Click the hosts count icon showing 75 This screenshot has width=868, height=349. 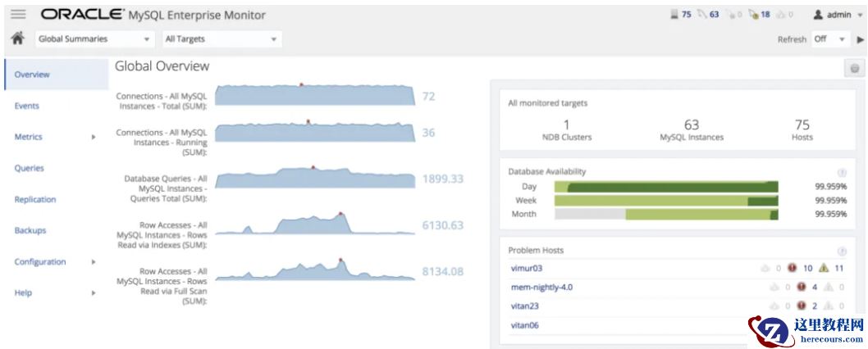coord(674,15)
